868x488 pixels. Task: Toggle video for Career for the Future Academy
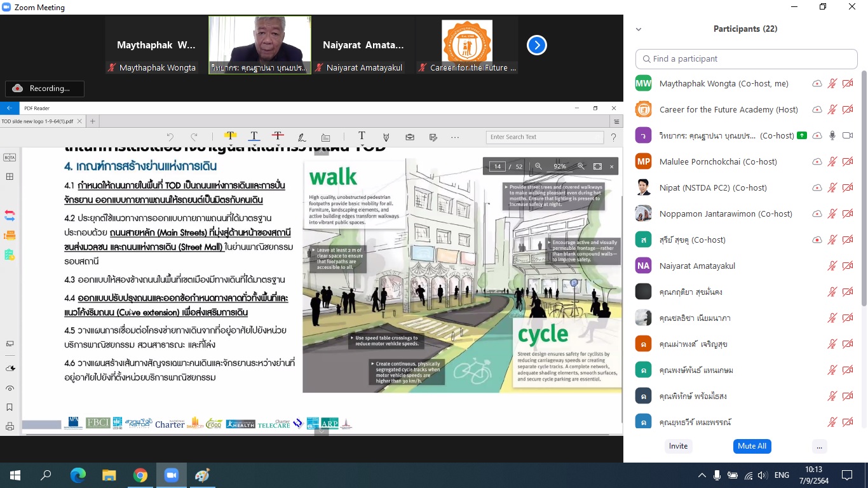tap(847, 110)
